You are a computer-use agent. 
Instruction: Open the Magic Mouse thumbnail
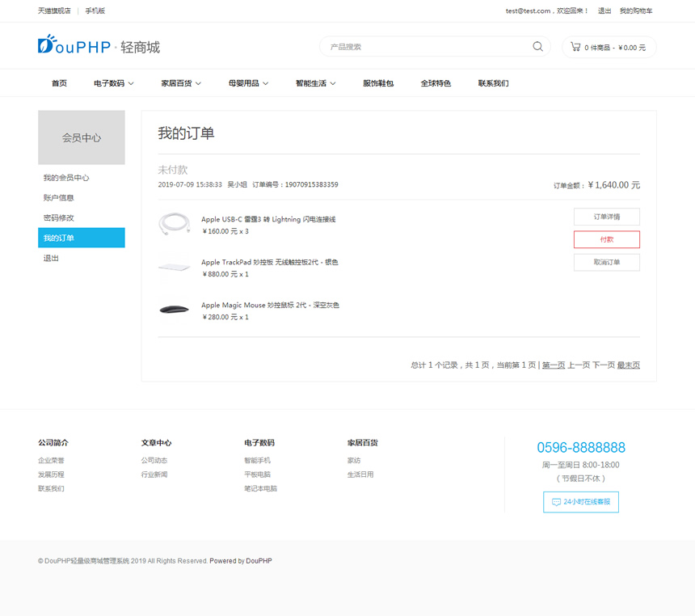point(175,310)
